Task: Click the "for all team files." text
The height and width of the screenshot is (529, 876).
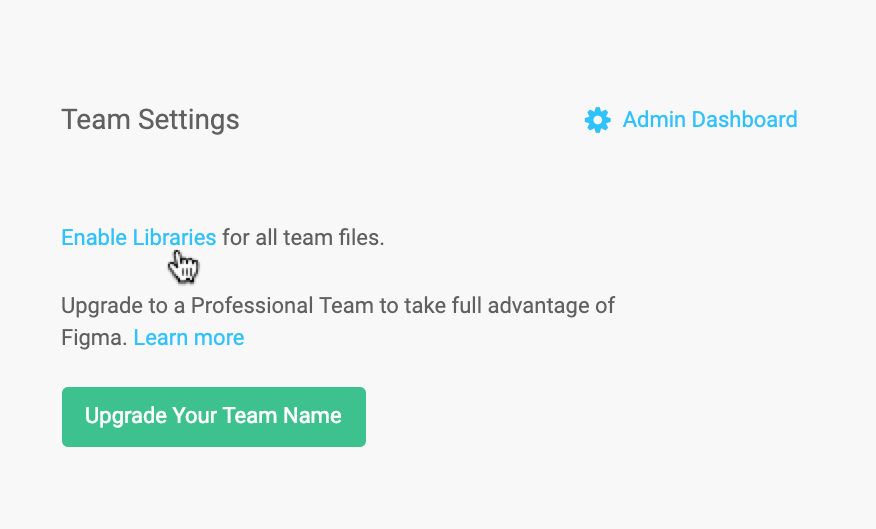Action: tap(303, 238)
